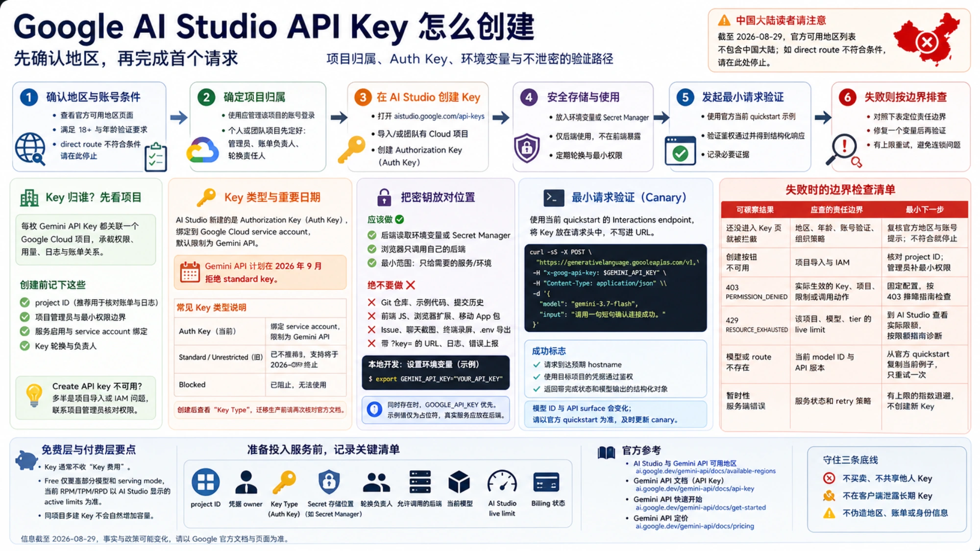Click the 最小下一步 table header
This screenshot has width=980, height=551.
pyautogui.click(x=925, y=210)
